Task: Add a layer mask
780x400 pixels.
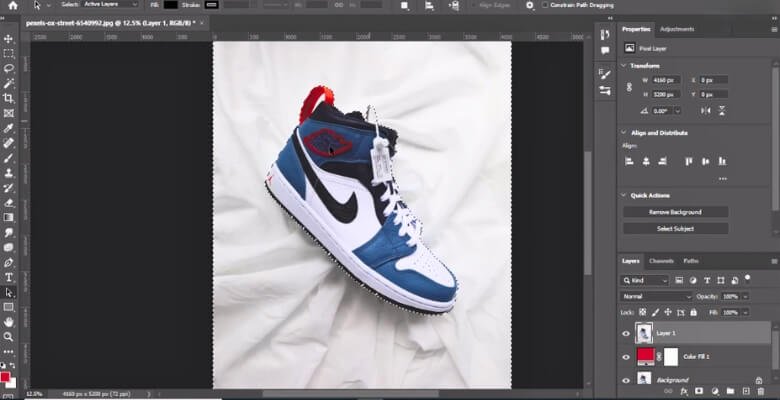Action: pyautogui.click(x=699, y=392)
